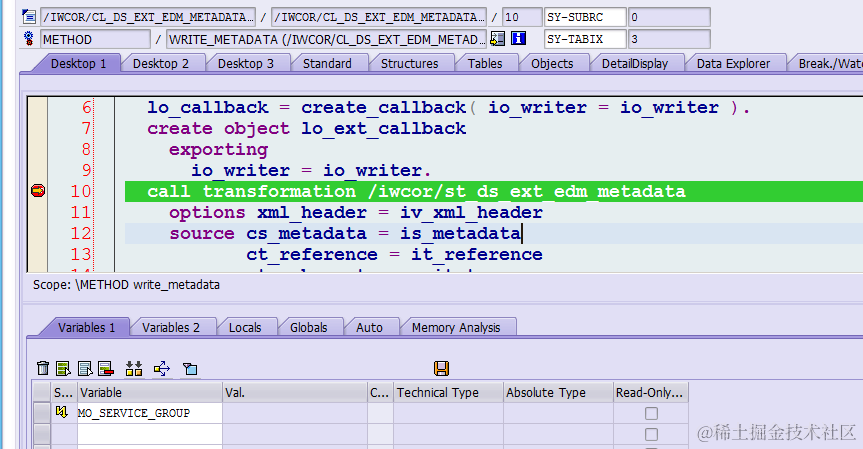Open the Desktop 3 tab
Image resolution: width=863 pixels, height=449 pixels.
245,63
